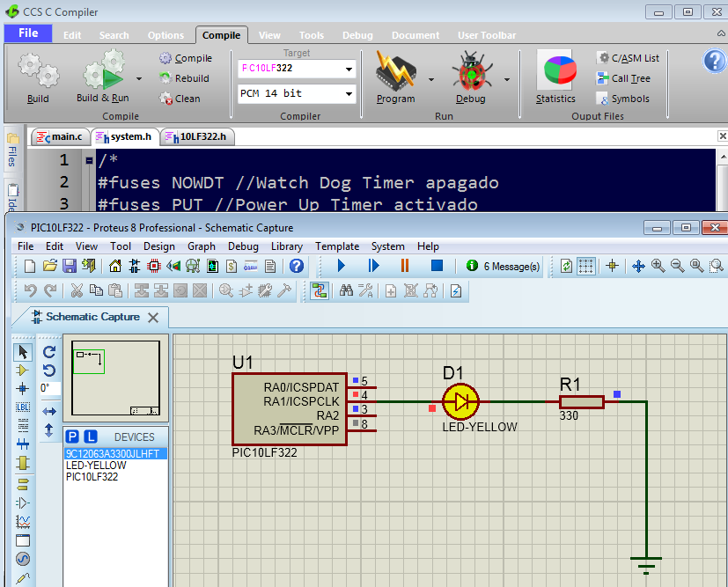This screenshot has height=587, width=728.
Task: Click the Zoom In magnifier in Proteus
Action: [x=658, y=266]
